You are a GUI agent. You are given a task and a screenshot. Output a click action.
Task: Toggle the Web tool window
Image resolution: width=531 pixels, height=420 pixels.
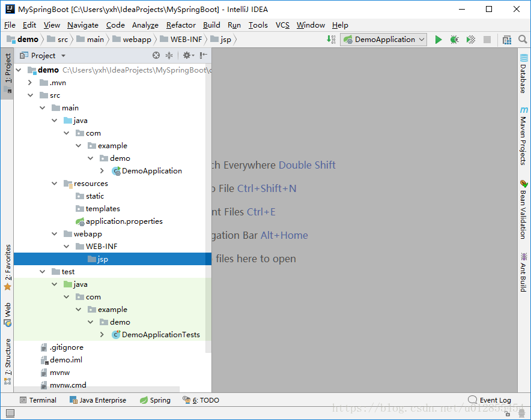7,314
